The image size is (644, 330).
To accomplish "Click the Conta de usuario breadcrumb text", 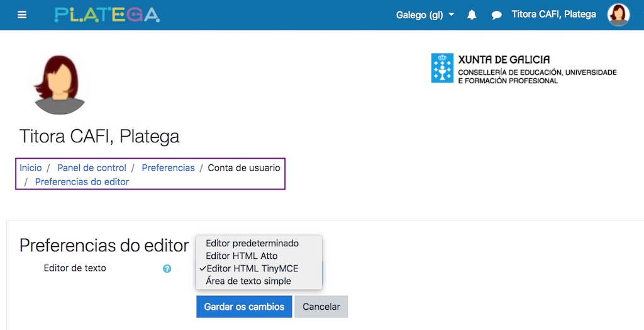I will pyautogui.click(x=244, y=168).
